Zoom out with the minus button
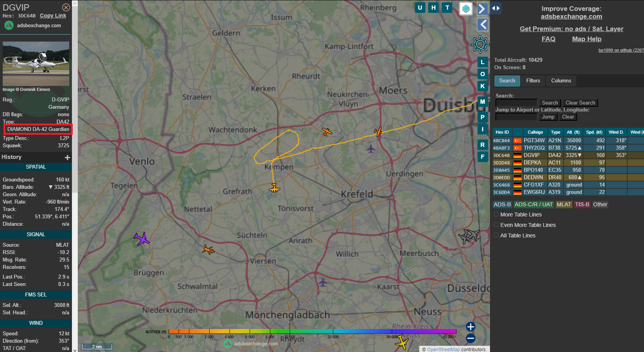The height and width of the screenshot is (352, 644). 471,338
